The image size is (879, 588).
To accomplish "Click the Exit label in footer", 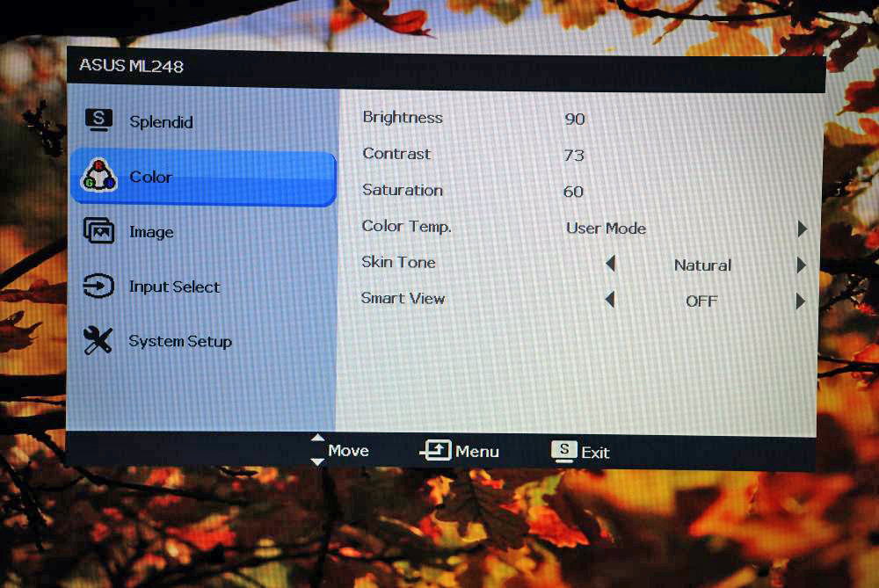I will pos(595,453).
